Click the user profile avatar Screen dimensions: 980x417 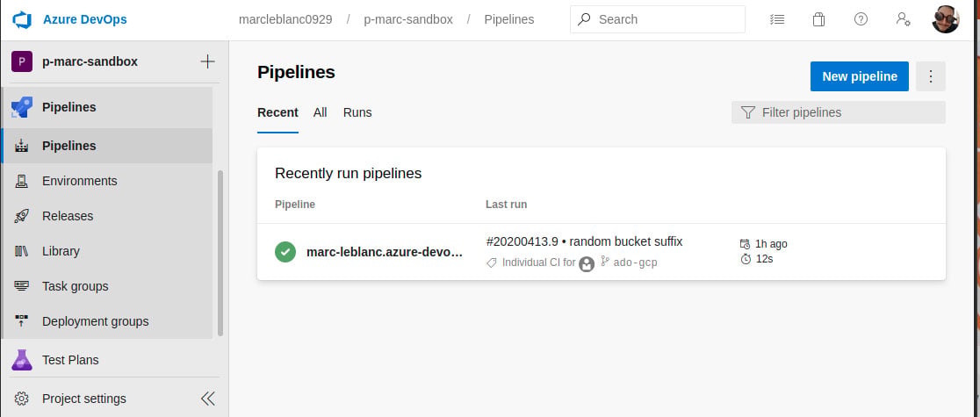[945, 19]
